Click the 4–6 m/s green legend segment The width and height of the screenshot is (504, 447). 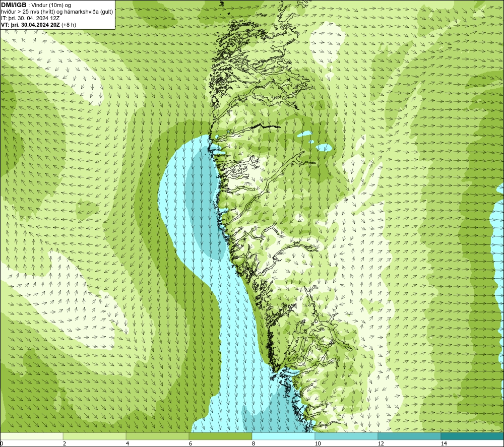(157, 436)
